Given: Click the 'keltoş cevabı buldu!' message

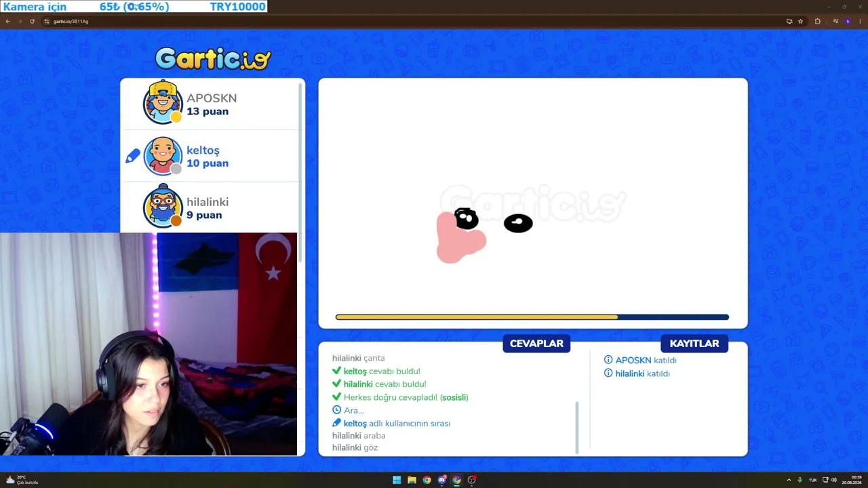Looking at the screenshot, I should (376, 371).
